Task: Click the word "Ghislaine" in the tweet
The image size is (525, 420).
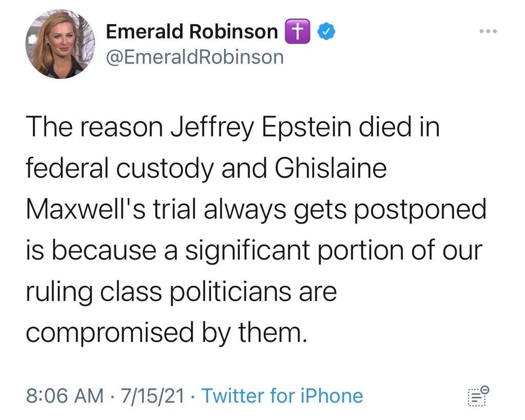Action: pos(332,170)
